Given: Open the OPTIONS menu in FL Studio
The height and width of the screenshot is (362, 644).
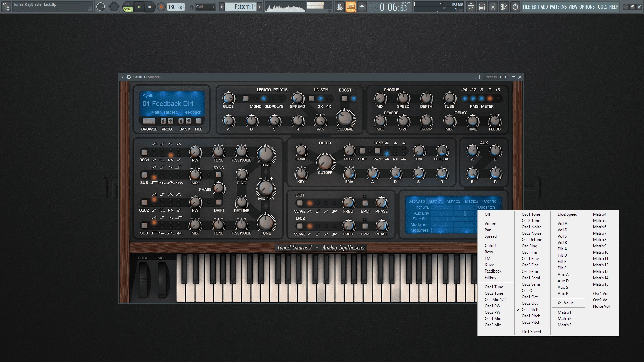Looking at the screenshot, I should (x=587, y=7).
